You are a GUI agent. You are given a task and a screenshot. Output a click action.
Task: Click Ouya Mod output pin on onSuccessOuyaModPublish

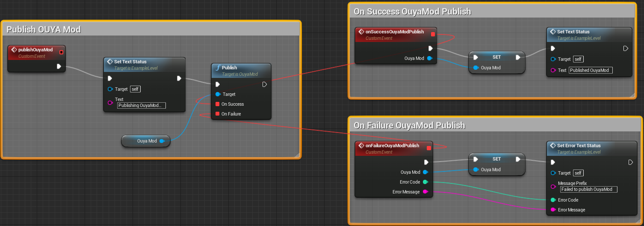430,58
